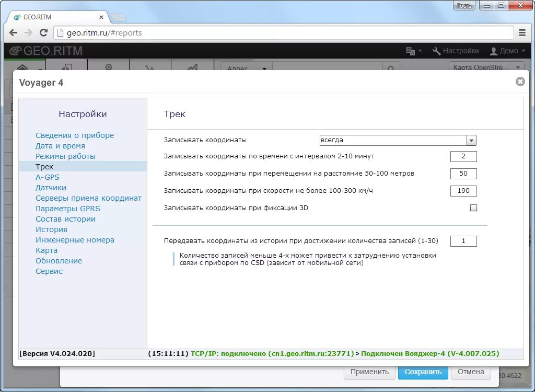The height and width of the screenshot is (392, 535).
Task: Reload the geo.ritm.ru page
Action: click(x=43, y=33)
